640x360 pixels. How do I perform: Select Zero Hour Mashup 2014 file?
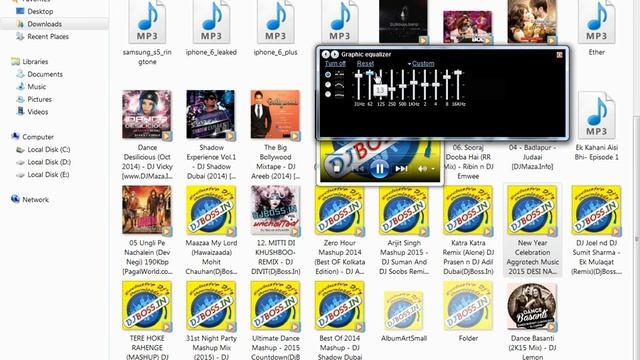[x=340, y=231]
